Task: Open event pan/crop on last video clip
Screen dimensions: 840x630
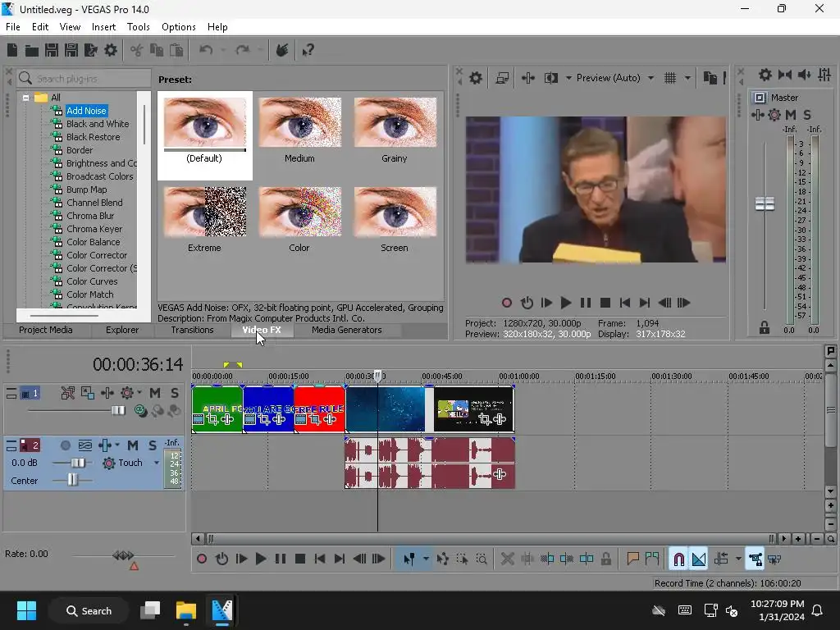Action: click(486, 419)
